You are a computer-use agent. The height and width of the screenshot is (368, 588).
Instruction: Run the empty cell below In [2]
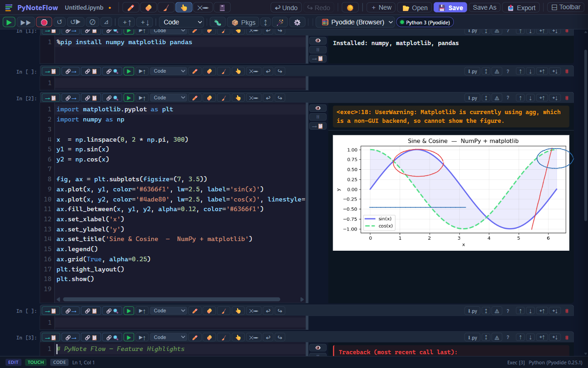pyautogui.click(x=129, y=310)
